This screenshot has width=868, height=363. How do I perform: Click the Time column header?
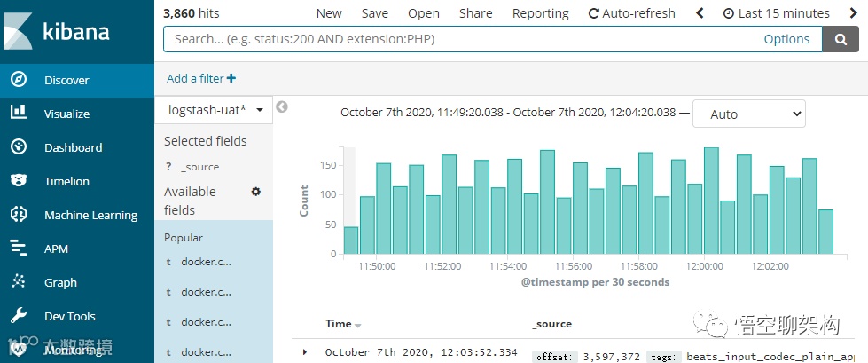[x=338, y=324]
